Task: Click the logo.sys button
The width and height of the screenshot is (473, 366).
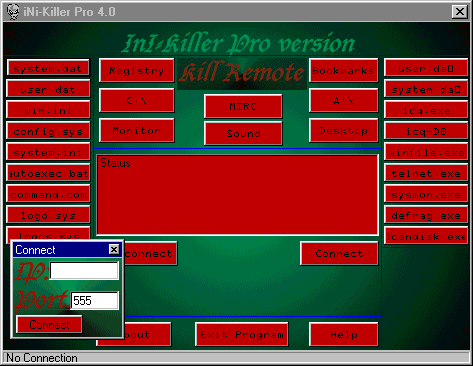Action: 48,215
